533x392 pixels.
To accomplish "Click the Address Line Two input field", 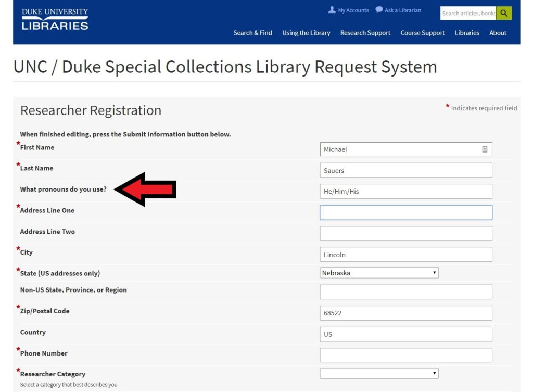I will click(406, 234).
